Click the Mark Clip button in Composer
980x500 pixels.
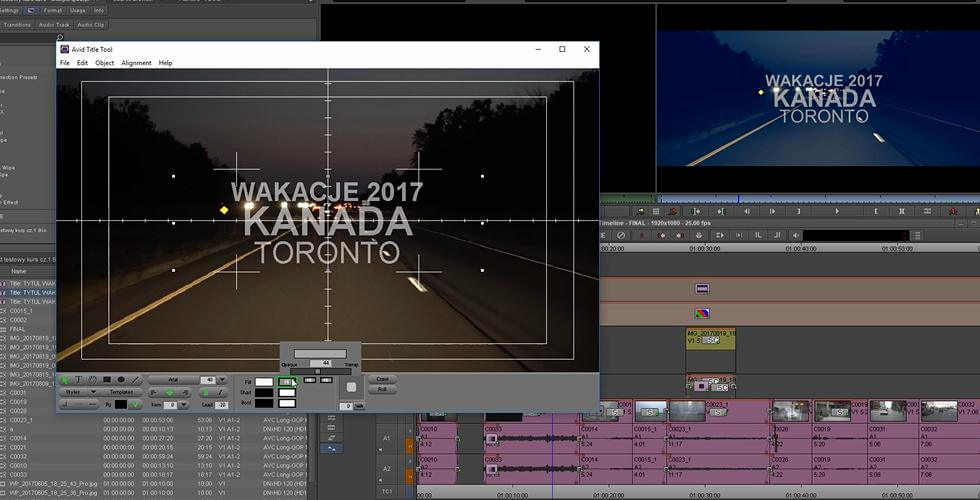coord(902,211)
